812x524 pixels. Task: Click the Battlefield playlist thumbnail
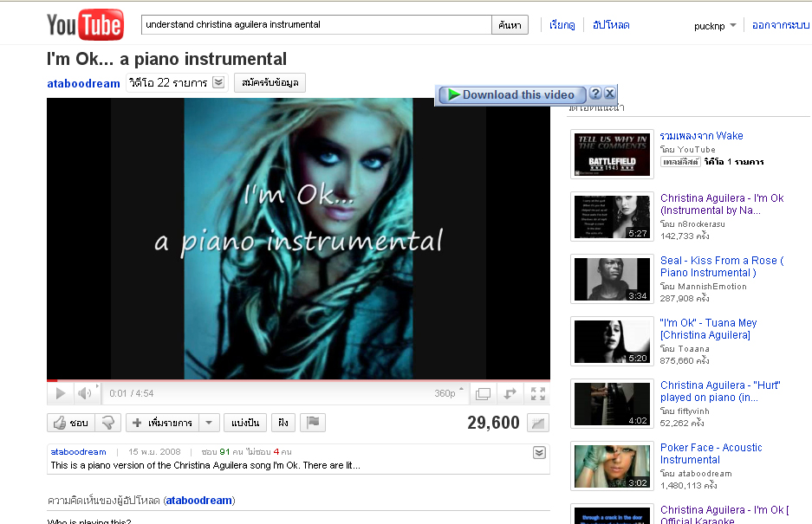[612, 154]
